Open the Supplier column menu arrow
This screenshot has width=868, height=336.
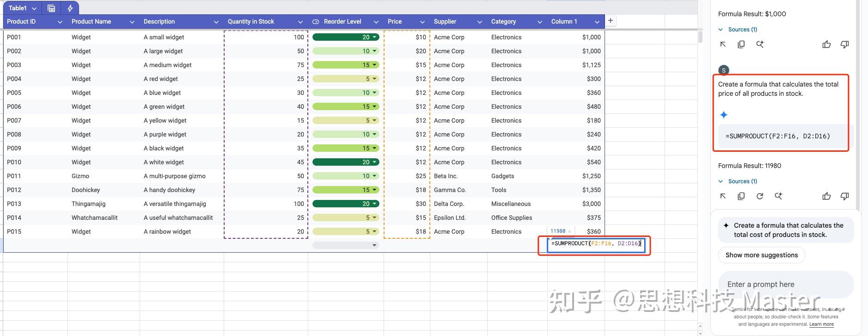coord(479,22)
